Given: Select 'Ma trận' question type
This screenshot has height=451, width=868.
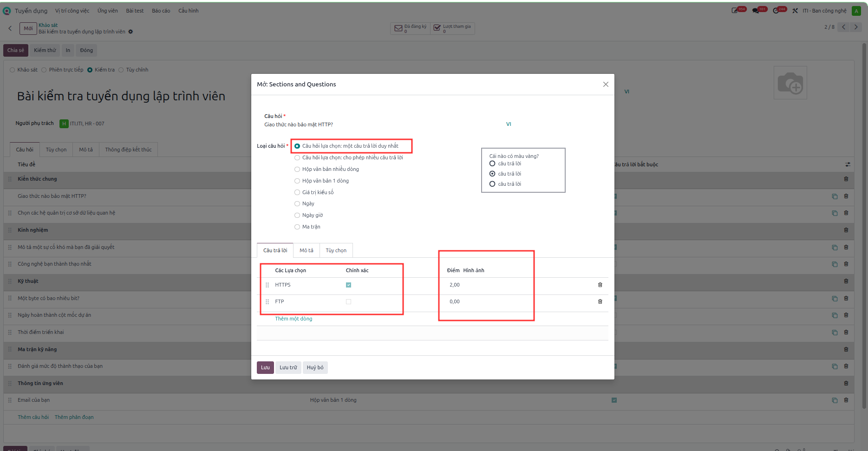Looking at the screenshot, I should pyautogui.click(x=307, y=227).
